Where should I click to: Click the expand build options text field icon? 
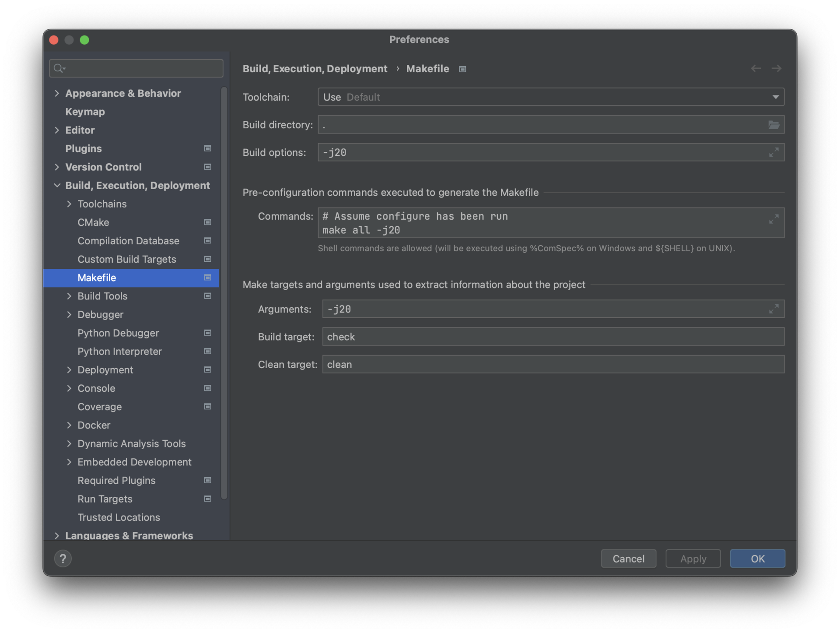point(773,151)
